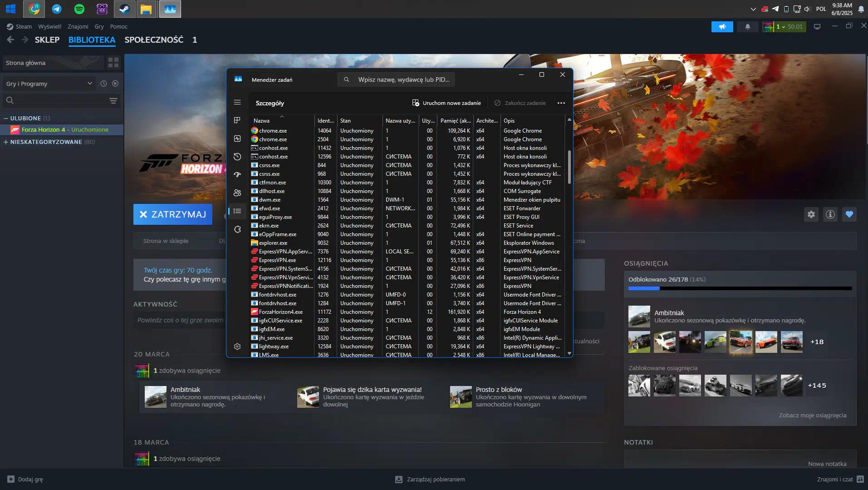The height and width of the screenshot is (490, 868).
Task: Switch library to grid collections view icon
Action: (113, 62)
